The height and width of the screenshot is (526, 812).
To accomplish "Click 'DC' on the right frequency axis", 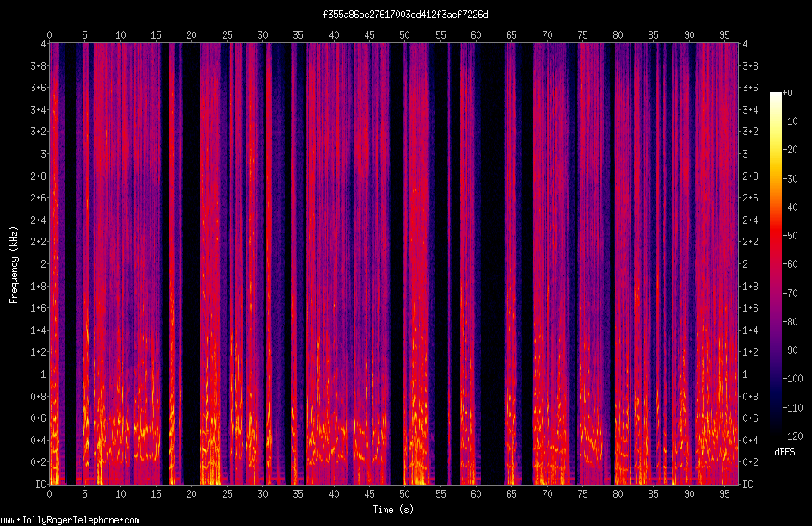I will [x=747, y=485].
